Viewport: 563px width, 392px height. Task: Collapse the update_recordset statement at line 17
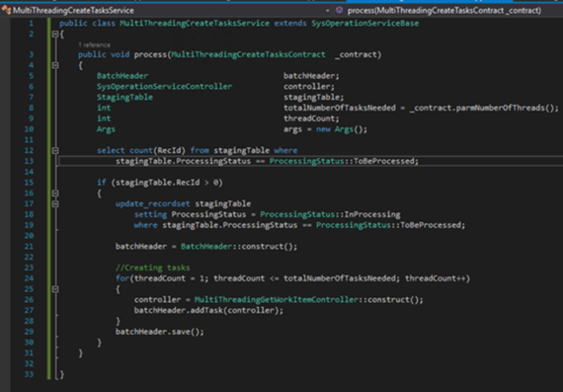coord(55,203)
